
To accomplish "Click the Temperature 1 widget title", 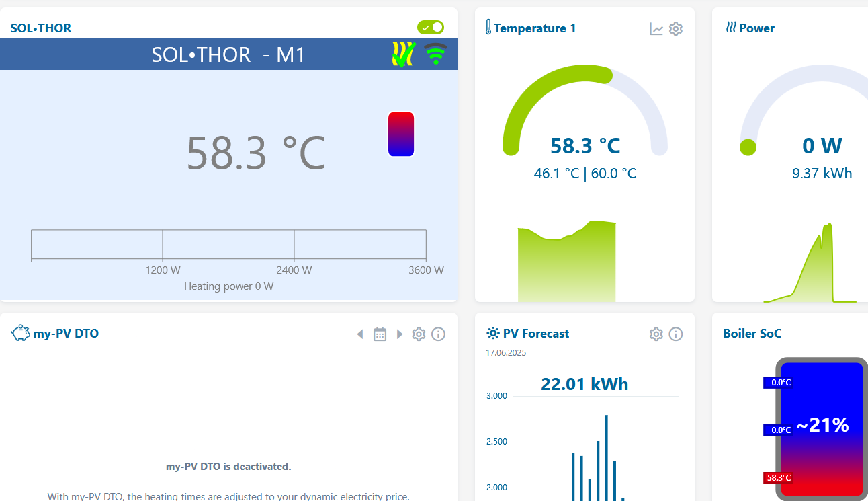I will pos(535,28).
